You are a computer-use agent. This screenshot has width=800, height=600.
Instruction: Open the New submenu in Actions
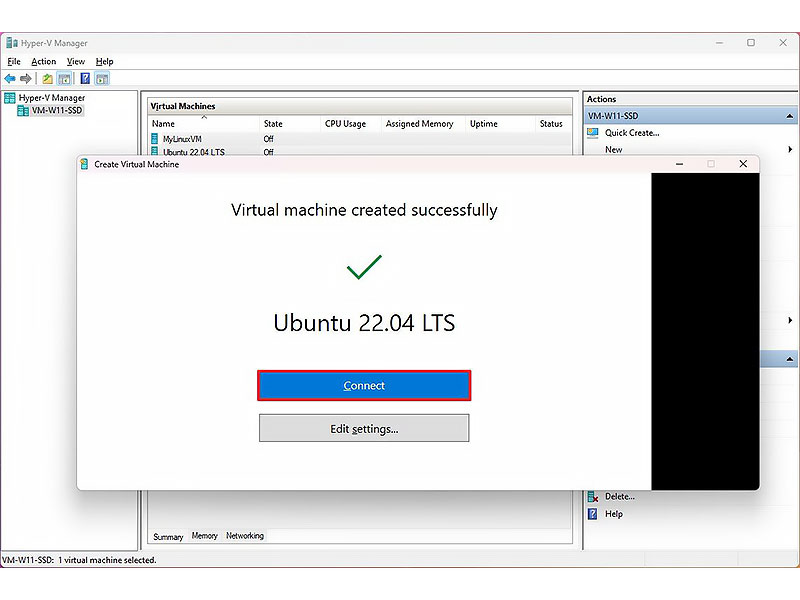pos(613,149)
